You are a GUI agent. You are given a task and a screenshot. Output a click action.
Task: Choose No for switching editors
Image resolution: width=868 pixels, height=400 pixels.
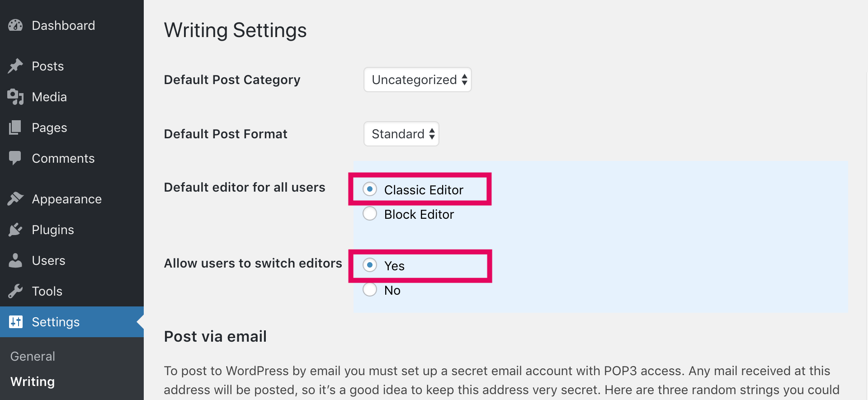[x=370, y=289]
